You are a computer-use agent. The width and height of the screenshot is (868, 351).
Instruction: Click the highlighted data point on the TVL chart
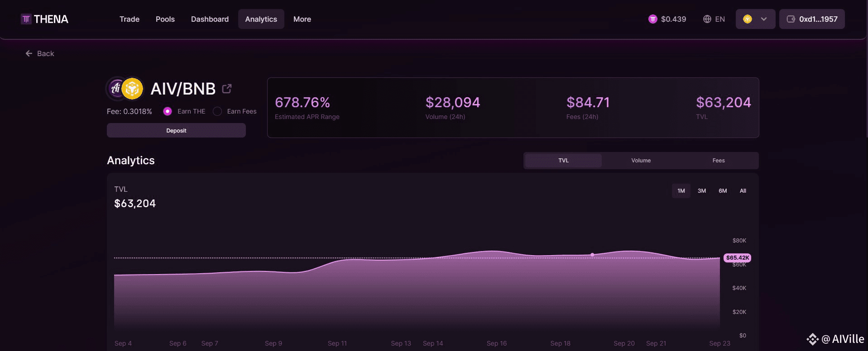[592, 255]
